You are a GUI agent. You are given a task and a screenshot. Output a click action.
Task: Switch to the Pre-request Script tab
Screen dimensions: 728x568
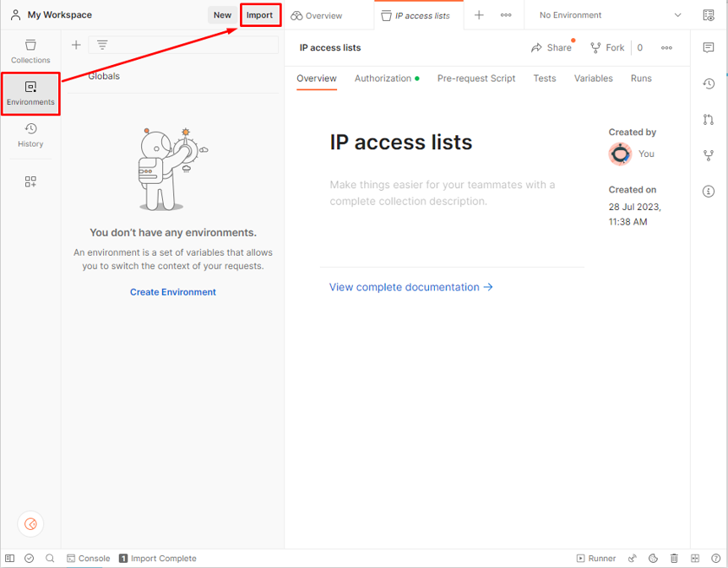[476, 78]
